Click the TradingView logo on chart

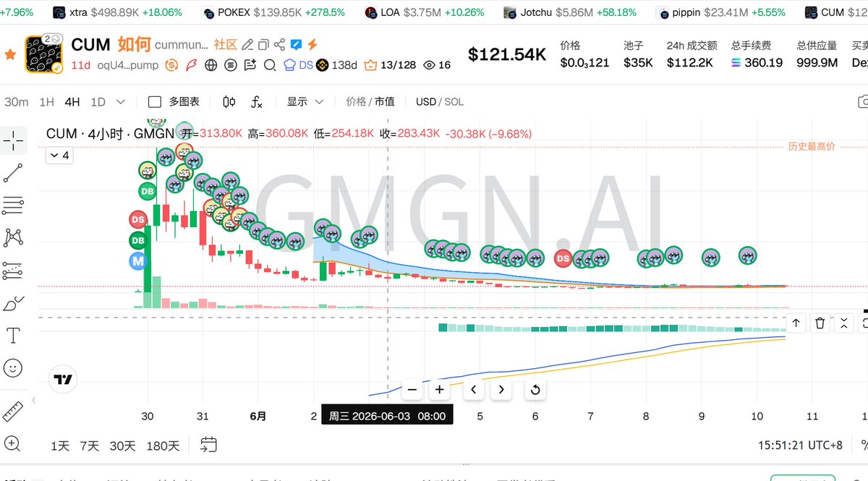click(x=62, y=378)
